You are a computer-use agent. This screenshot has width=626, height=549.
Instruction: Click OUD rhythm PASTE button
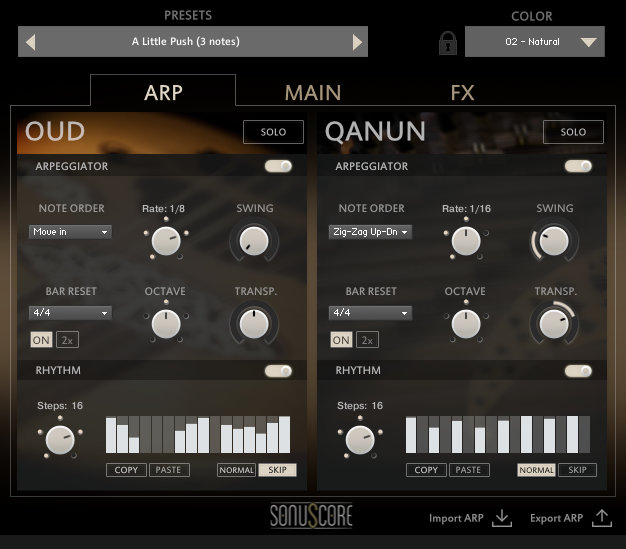click(x=169, y=470)
